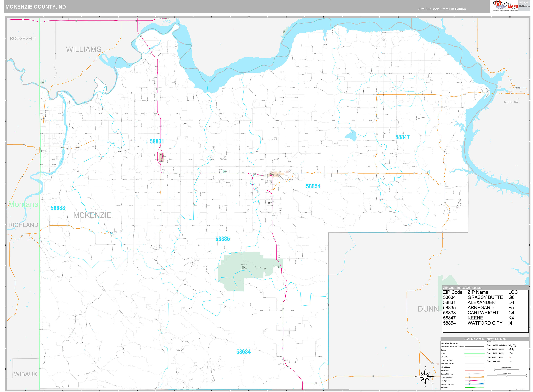Screen dimensions: 533x392
Task: Click the toll-free 1-888-434-MAPS number
Action: 523,3
